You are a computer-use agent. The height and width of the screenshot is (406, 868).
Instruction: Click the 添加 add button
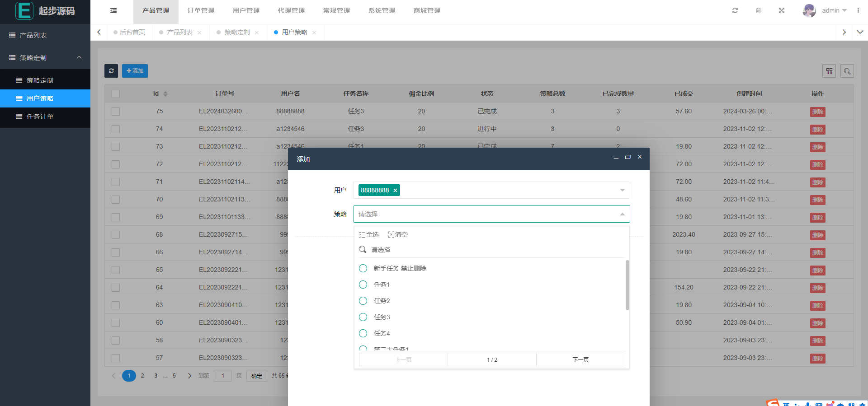pyautogui.click(x=135, y=71)
